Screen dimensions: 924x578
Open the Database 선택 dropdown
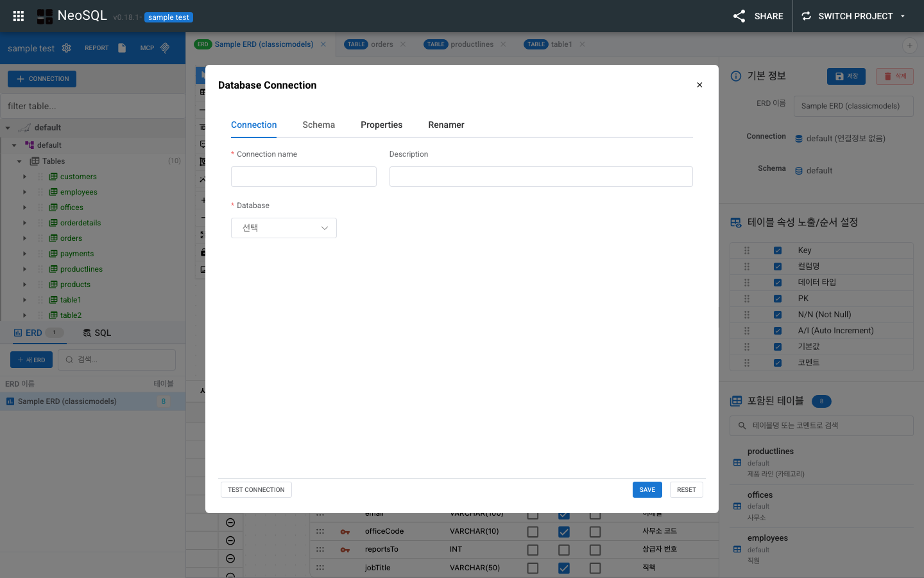284,227
